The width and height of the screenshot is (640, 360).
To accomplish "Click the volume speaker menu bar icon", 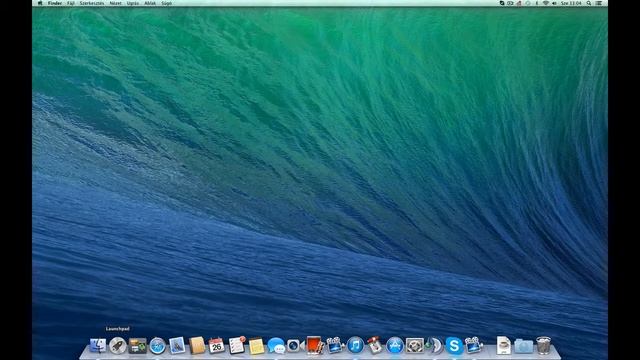I will [554, 3].
